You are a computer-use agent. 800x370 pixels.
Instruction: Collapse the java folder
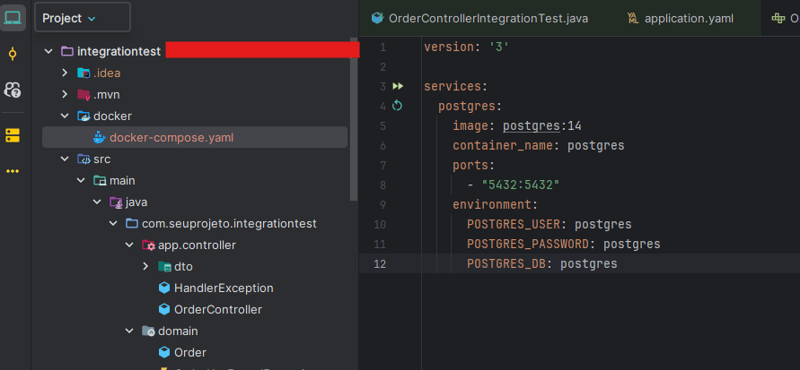(x=97, y=202)
